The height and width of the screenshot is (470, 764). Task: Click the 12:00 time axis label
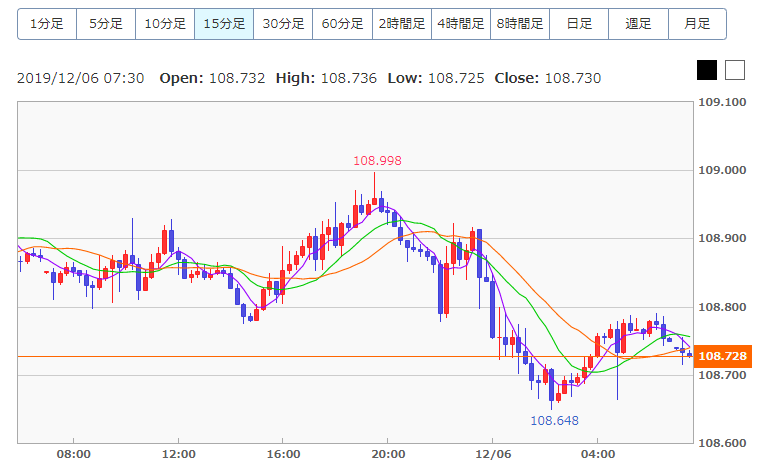[179, 454]
